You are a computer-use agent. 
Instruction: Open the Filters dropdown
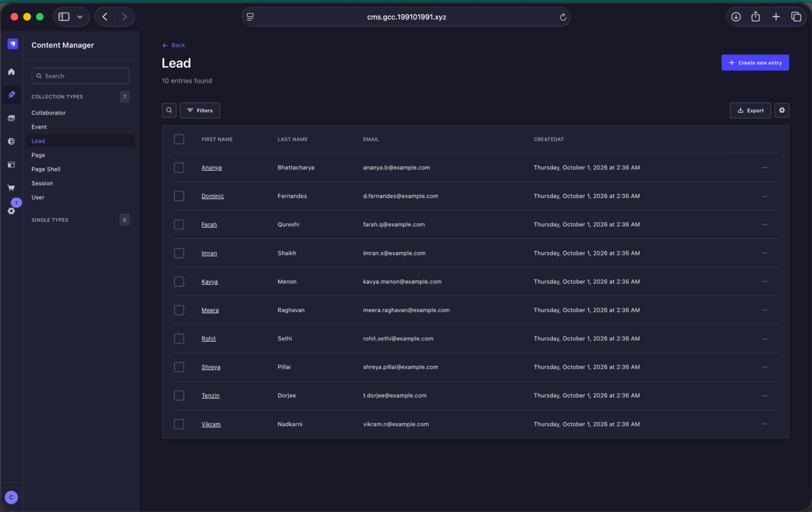(x=200, y=110)
